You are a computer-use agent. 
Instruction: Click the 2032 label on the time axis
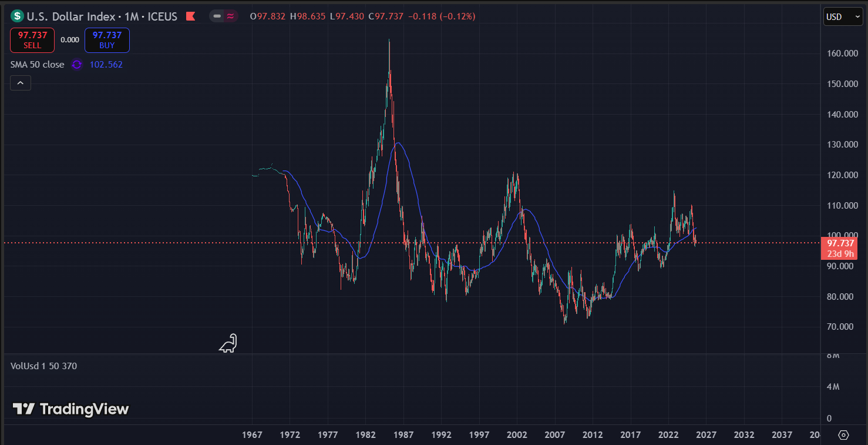[x=744, y=435]
